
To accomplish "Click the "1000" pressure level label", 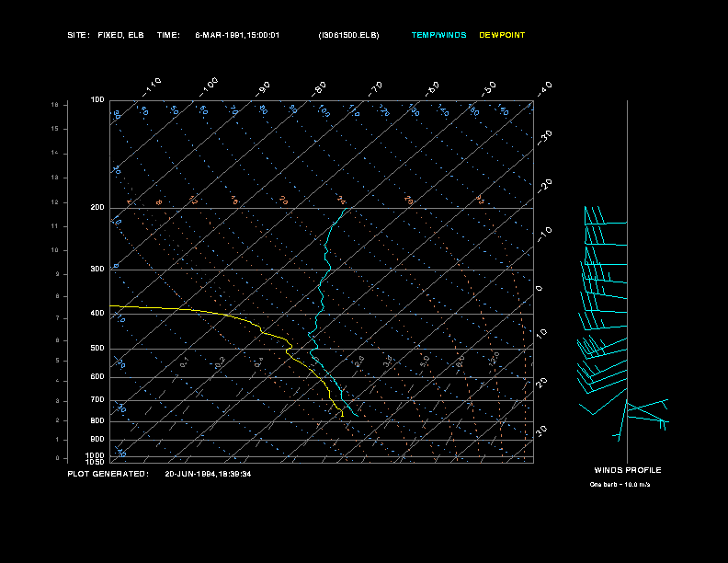I will tap(96, 455).
